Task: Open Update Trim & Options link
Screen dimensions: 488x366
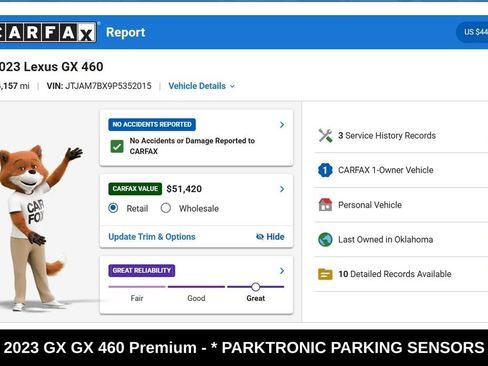Action: coord(152,237)
